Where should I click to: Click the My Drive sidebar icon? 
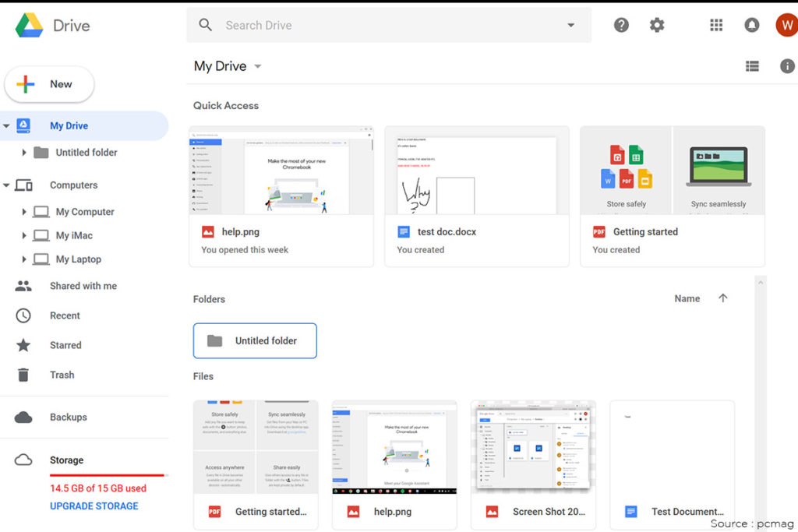23,125
